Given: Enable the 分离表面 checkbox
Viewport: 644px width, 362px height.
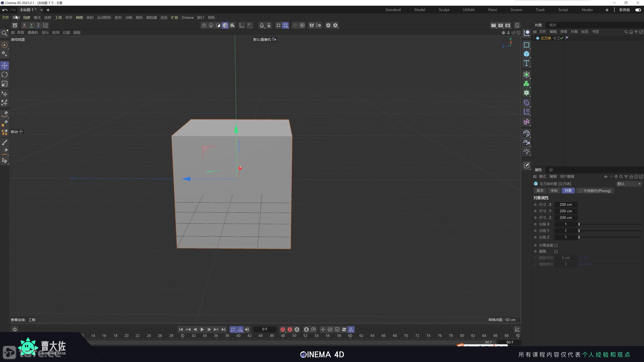Looking at the screenshot, I should tap(556, 245).
